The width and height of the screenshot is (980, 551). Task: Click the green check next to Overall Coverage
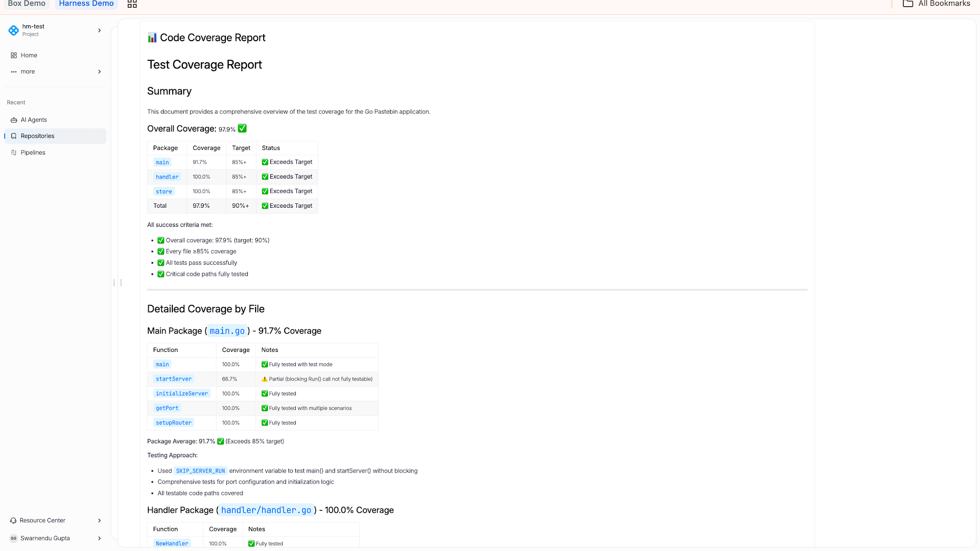[x=242, y=128]
